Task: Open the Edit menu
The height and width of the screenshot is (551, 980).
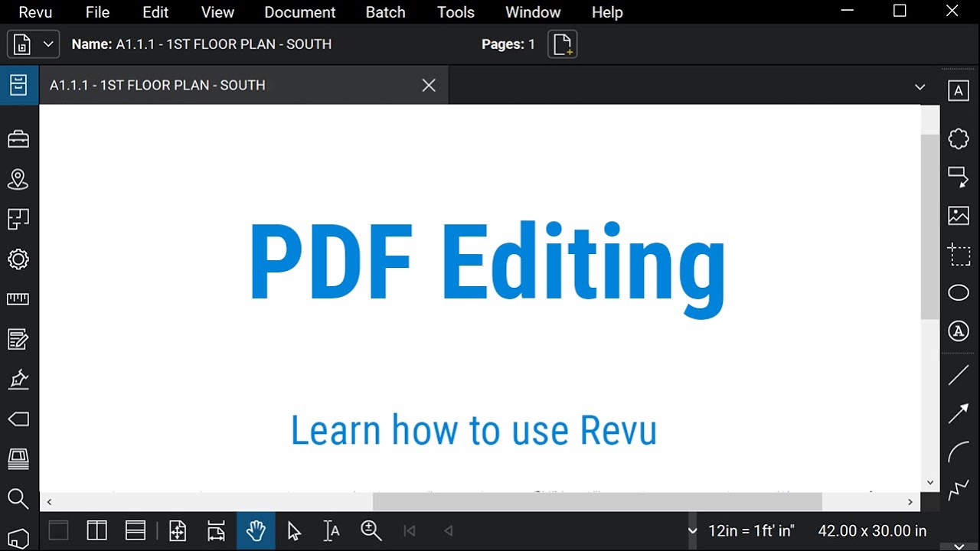Action: pyautogui.click(x=155, y=12)
